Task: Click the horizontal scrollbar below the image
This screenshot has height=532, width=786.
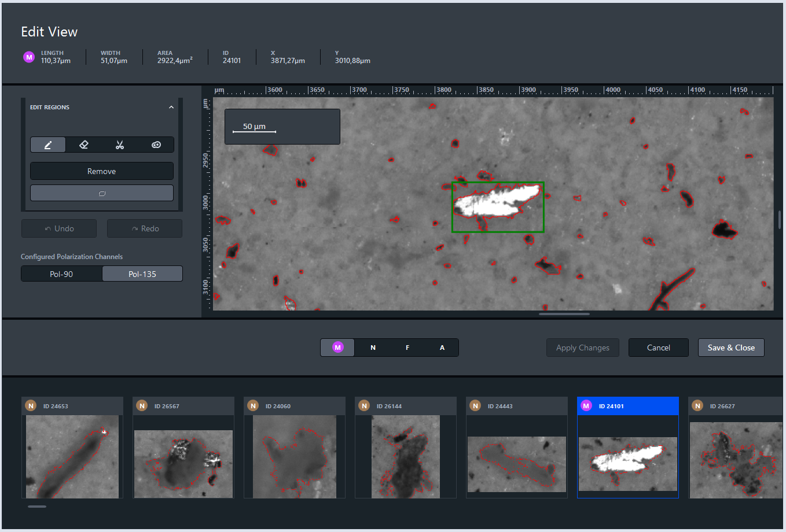Action: click(564, 314)
